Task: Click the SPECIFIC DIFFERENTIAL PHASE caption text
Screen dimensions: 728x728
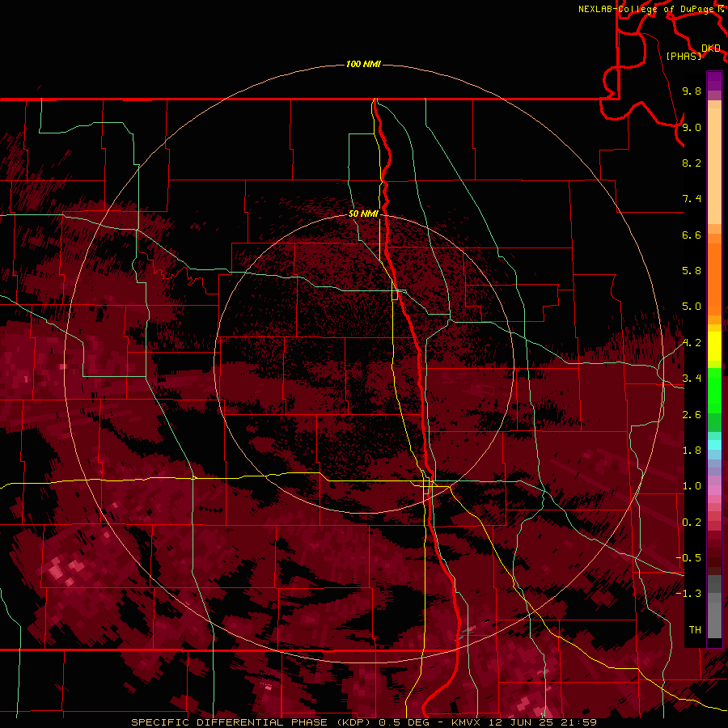Action: tap(230, 722)
